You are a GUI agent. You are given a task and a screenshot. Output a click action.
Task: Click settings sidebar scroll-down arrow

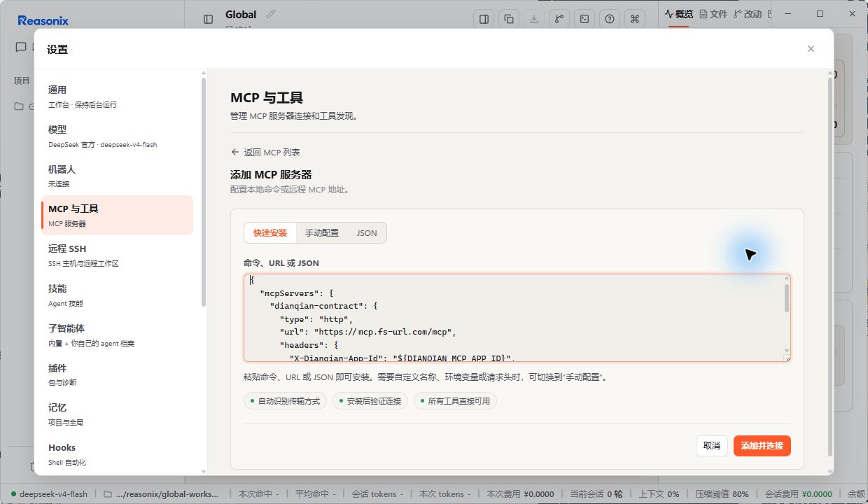pos(204,472)
